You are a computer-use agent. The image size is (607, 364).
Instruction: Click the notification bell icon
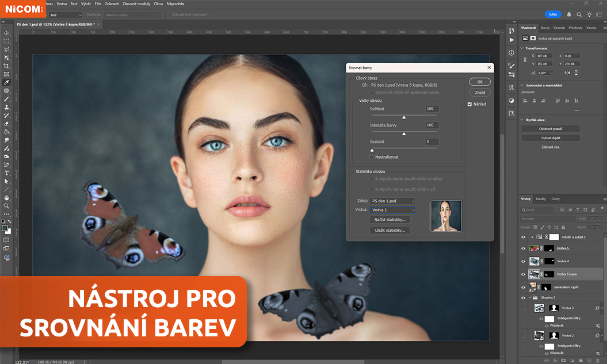[x=569, y=14]
